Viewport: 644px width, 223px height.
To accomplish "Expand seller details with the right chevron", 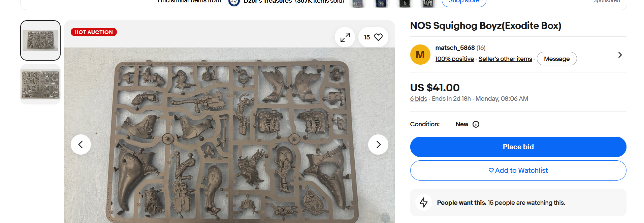I will [620, 55].
